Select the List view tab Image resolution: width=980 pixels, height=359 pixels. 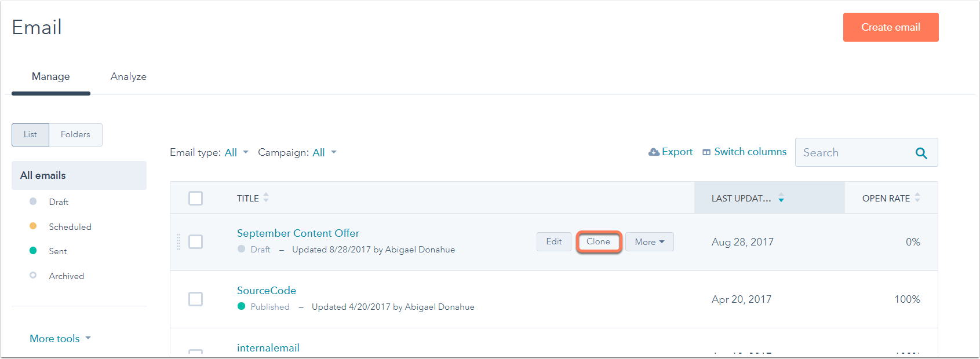(30, 134)
